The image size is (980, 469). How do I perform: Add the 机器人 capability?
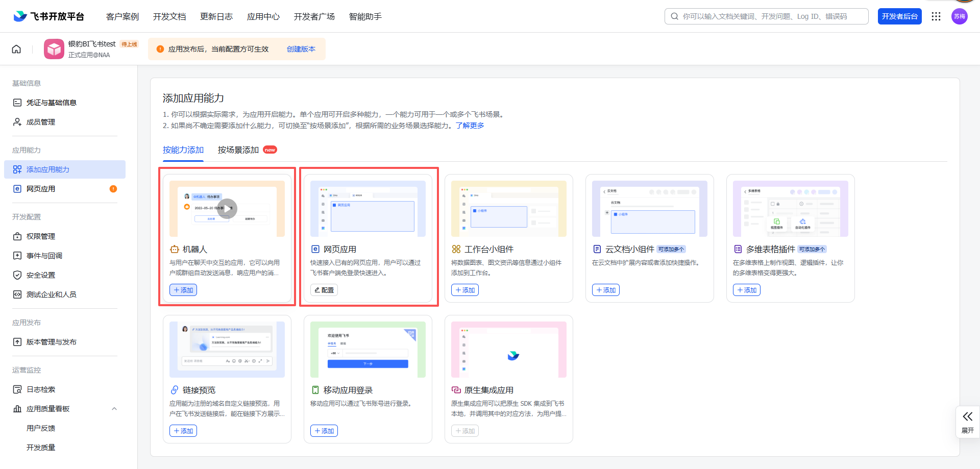[x=183, y=290]
